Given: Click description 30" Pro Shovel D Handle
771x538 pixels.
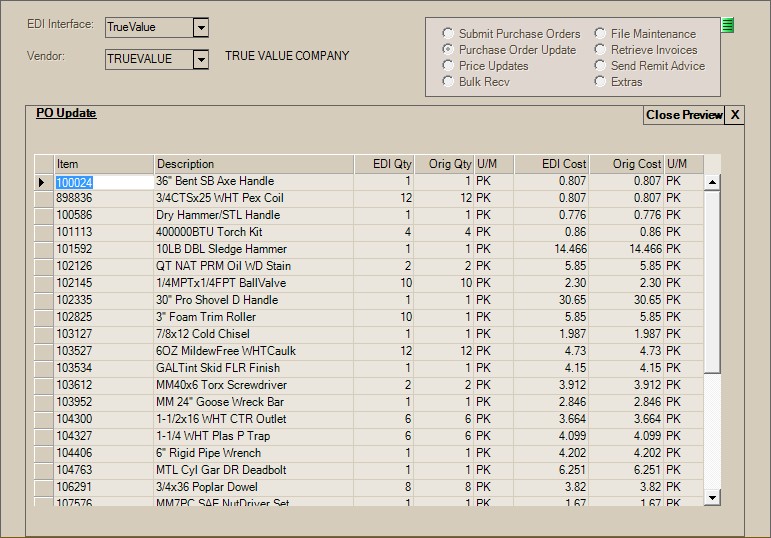Looking at the screenshot, I should 217,300.
